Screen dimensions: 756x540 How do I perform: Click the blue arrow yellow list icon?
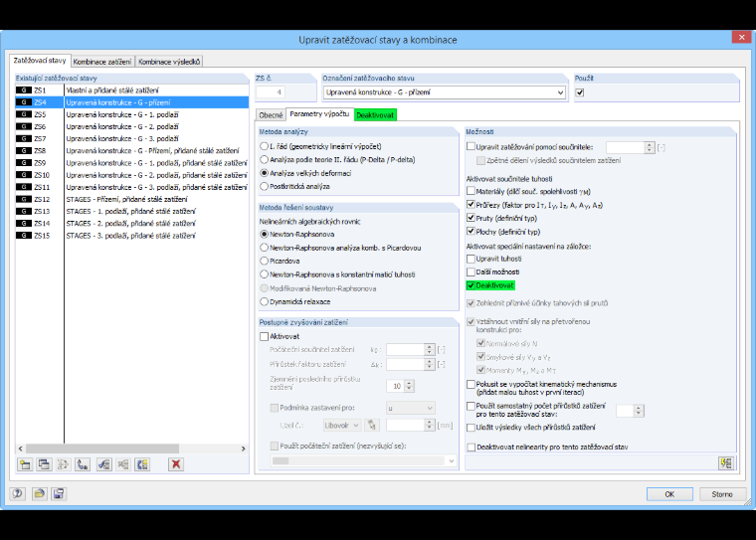pos(142,464)
